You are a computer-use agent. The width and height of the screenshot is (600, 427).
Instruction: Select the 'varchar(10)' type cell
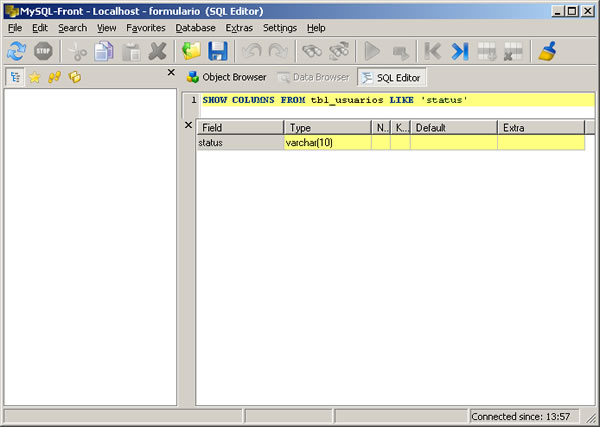point(328,143)
